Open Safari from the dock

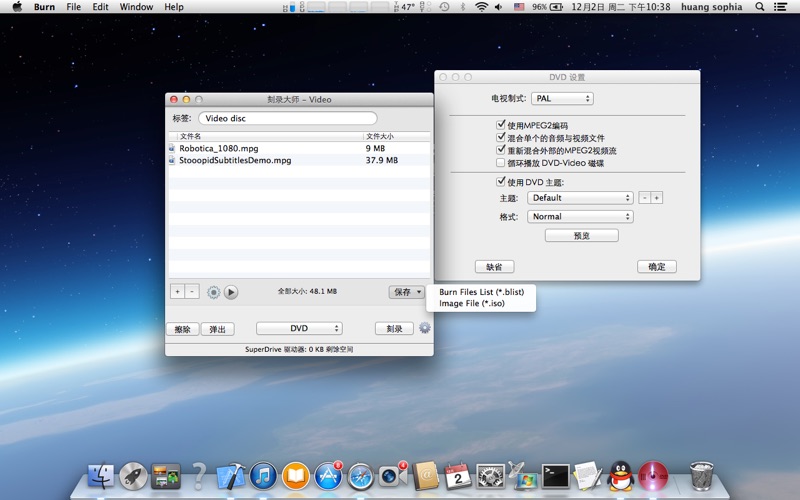pos(360,476)
